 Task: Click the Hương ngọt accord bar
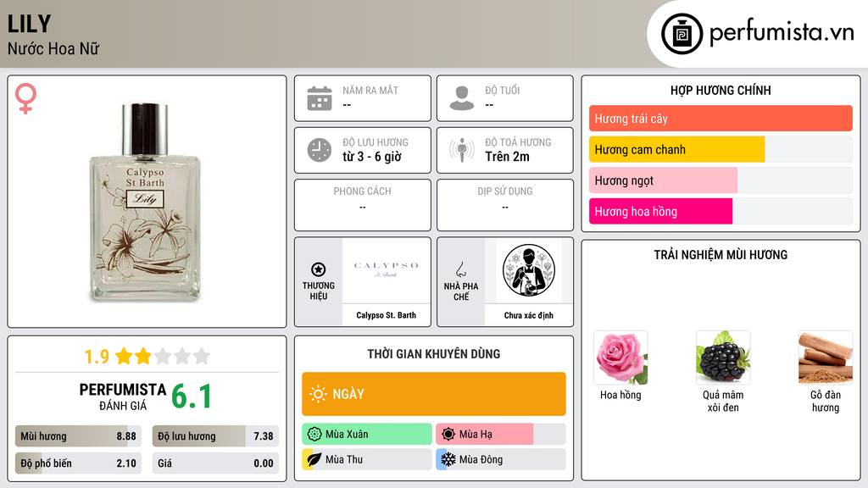point(721,180)
